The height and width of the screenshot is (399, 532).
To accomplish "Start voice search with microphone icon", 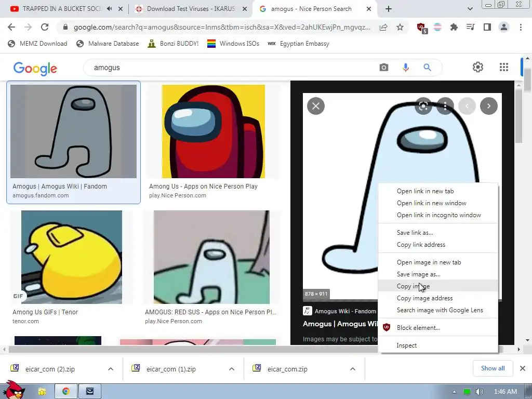I will coord(406,68).
